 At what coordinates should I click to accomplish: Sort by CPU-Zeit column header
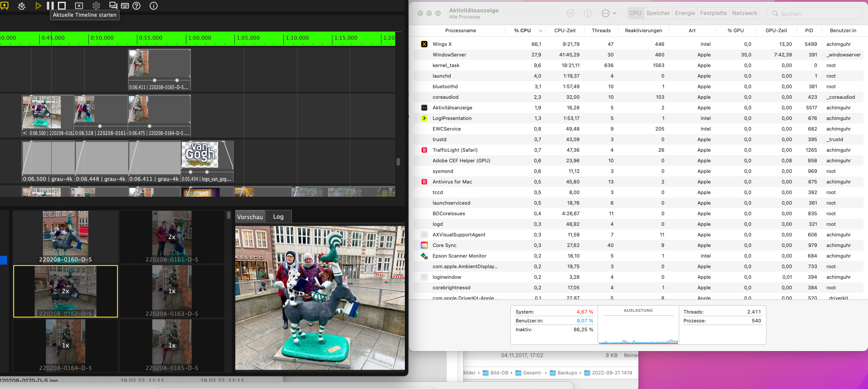pyautogui.click(x=565, y=31)
